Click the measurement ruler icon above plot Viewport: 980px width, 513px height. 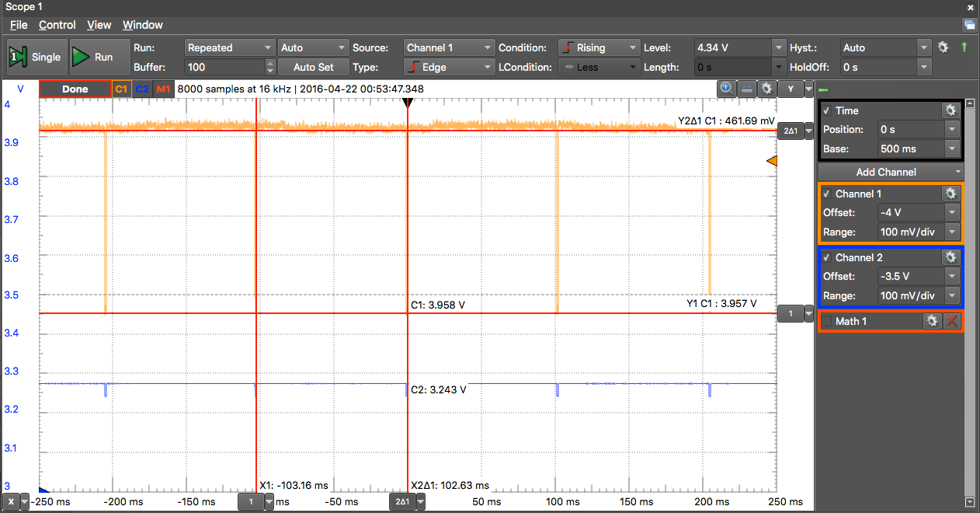tap(746, 89)
